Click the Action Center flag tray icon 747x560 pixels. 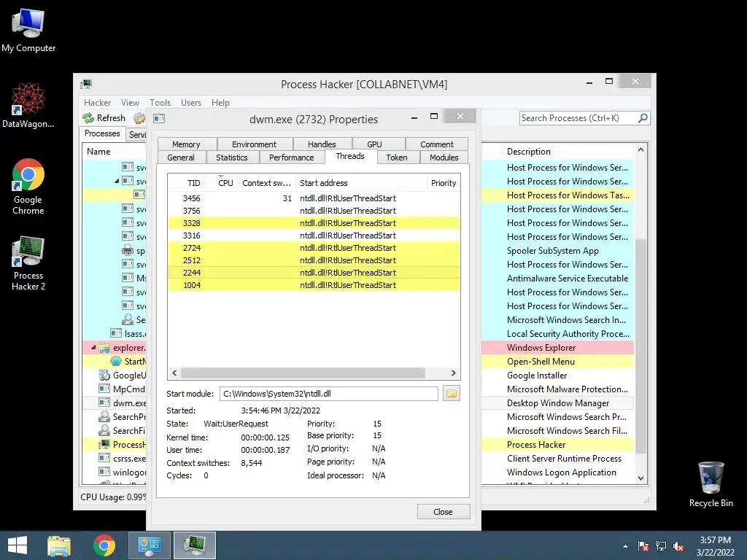point(643,546)
